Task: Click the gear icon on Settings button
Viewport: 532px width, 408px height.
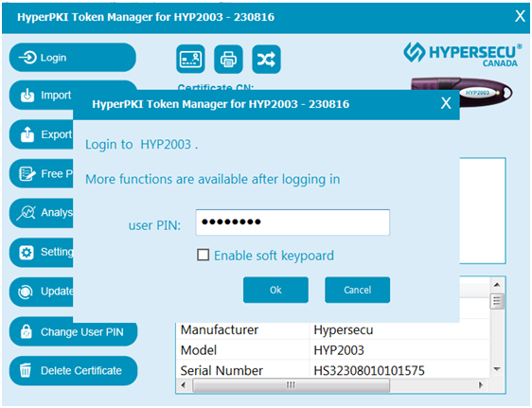Action: [x=27, y=253]
